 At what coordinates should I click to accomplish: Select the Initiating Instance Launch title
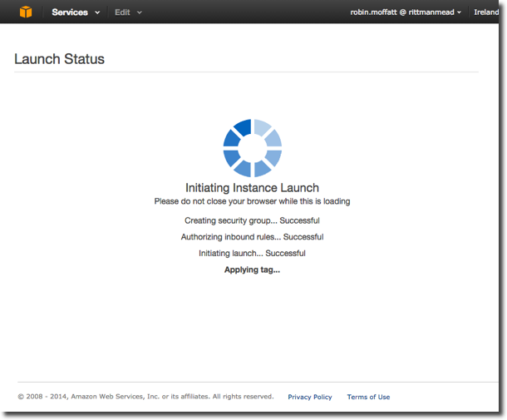point(252,188)
